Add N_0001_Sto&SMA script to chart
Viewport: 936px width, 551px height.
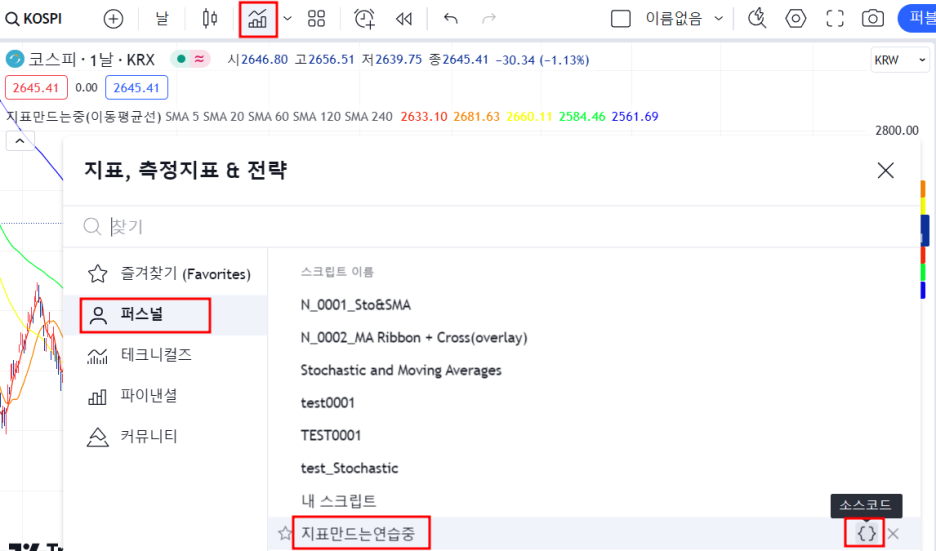(x=356, y=305)
